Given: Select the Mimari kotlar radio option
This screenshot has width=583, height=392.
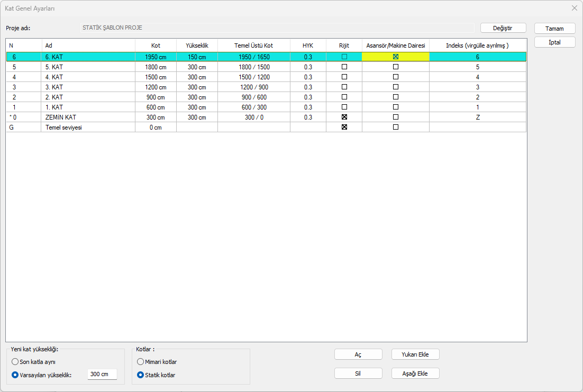Looking at the screenshot, I should coord(140,362).
